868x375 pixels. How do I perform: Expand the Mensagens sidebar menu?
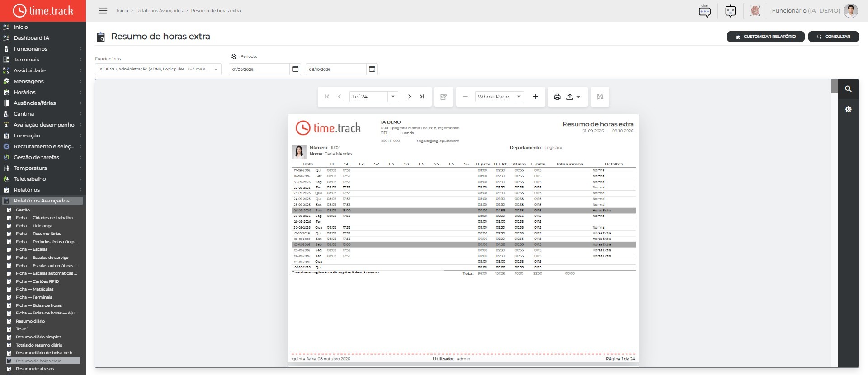(x=43, y=81)
